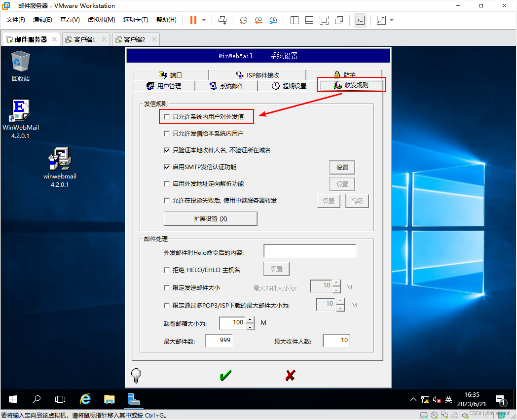The width and height of the screenshot is (517, 420).
Task: Decrease 缺省邮箱大小 with down arrow
Action: pyautogui.click(x=250, y=327)
